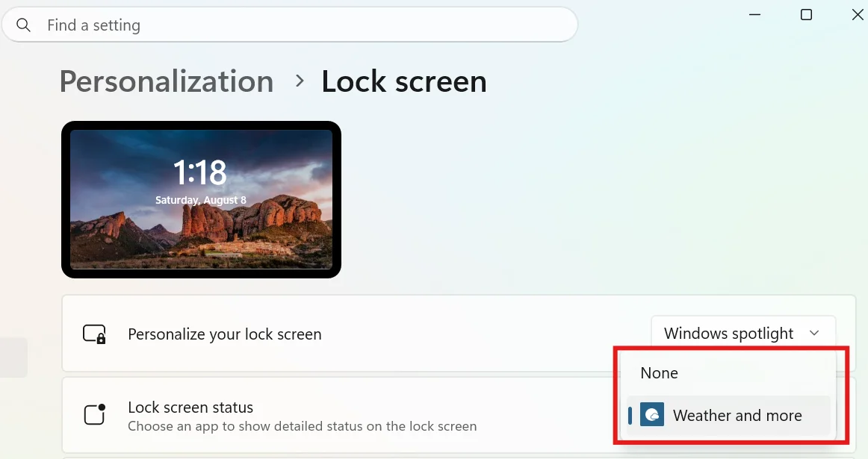This screenshot has height=459, width=868.
Task: Click the Lock screen status icon
Action: pos(94,414)
